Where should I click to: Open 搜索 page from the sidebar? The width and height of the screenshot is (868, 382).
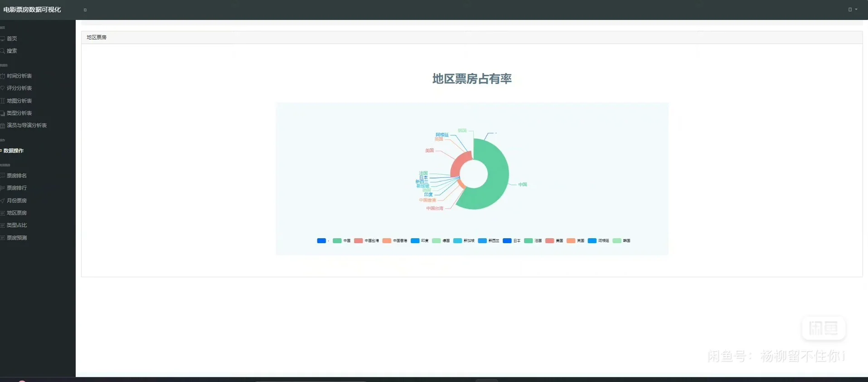[12, 51]
